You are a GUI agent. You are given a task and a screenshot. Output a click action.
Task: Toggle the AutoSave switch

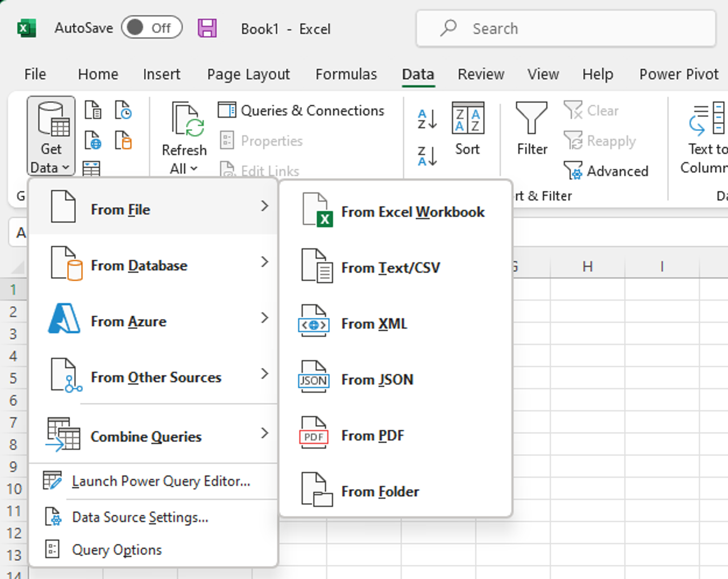tap(152, 28)
